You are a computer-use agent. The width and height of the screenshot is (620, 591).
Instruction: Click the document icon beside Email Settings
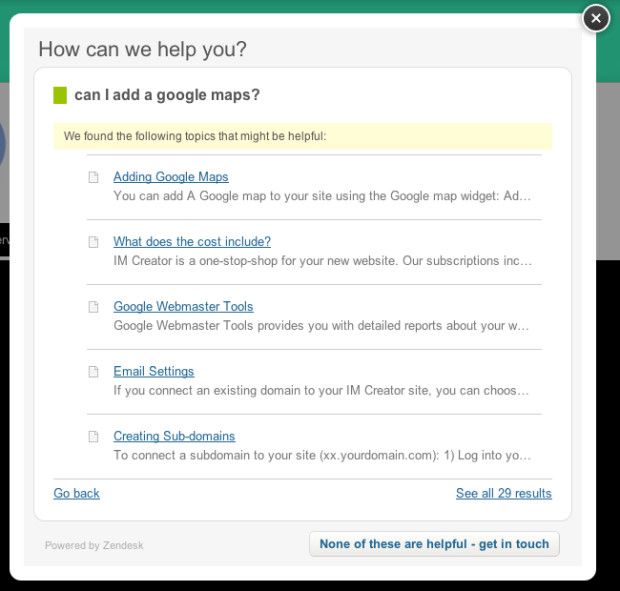tap(93, 372)
